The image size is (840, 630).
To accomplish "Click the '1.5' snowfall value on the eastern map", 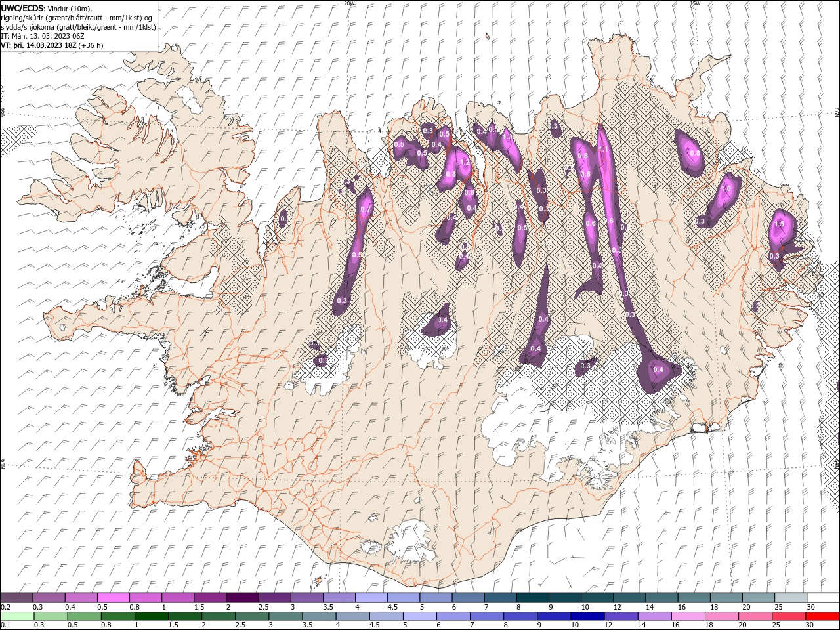I will [x=779, y=224].
